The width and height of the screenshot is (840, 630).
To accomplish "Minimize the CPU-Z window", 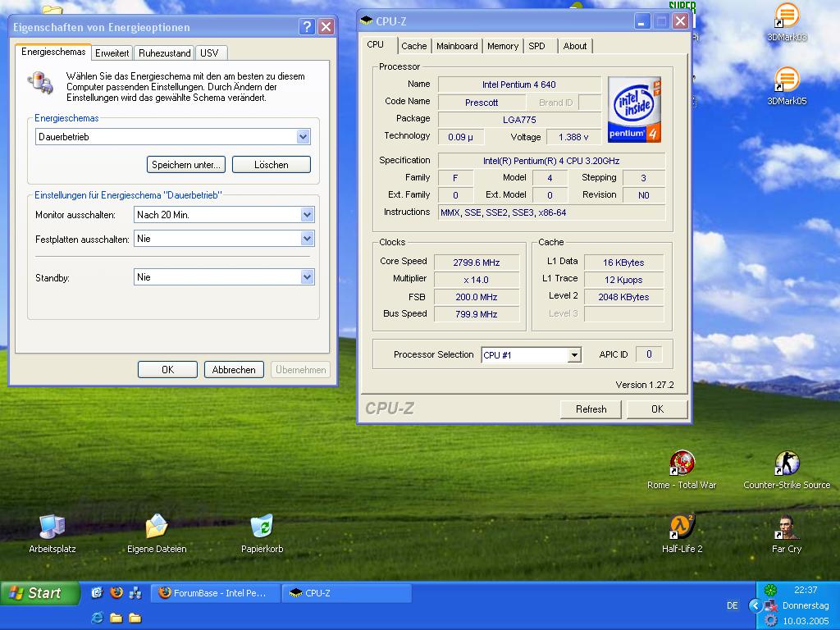I will [x=642, y=21].
